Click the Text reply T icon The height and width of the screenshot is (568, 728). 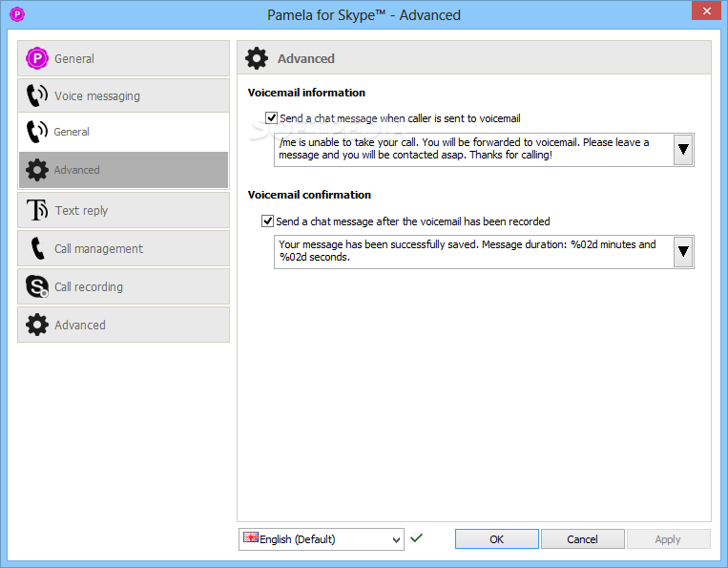[x=37, y=210]
